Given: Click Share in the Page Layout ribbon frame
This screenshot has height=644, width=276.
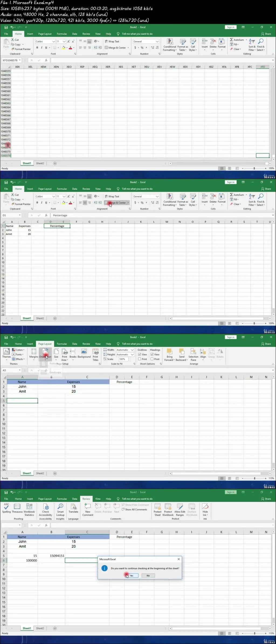Looking at the screenshot, I should point(266,344).
